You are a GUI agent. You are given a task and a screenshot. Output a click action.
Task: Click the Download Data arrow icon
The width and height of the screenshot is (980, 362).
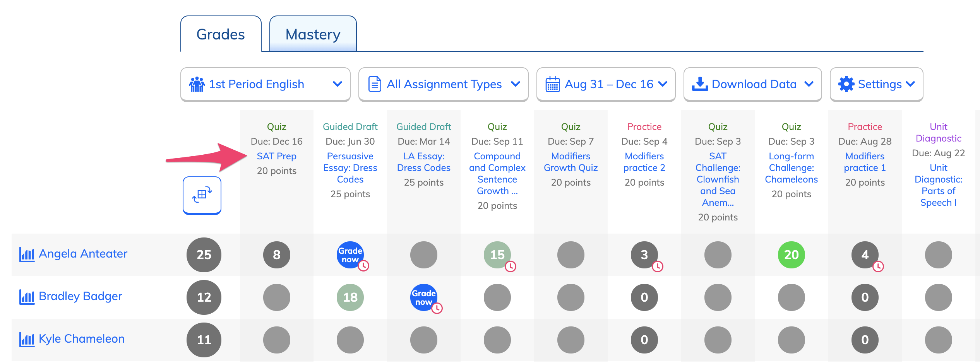point(700,84)
